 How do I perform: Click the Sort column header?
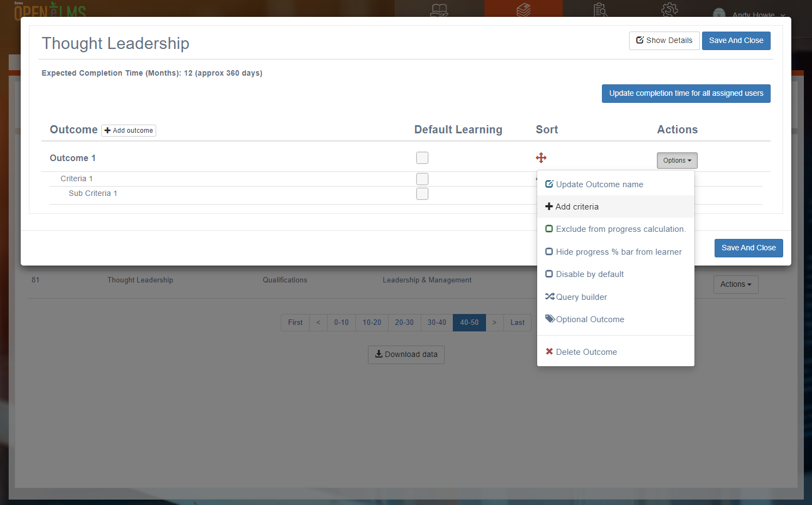click(546, 130)
